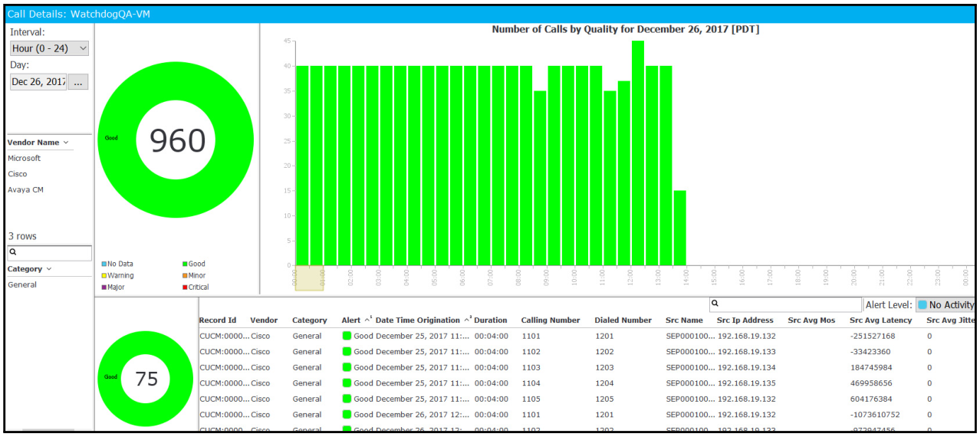Screen dimensions: 980x437
Task: Click the Major legend swatch
Action: pyautogui.click(x=104, y=287)
